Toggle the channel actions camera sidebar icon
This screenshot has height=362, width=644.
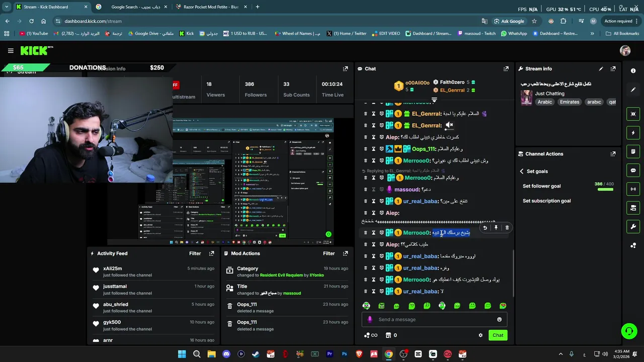pyautogui.click(x=633, y=208)
